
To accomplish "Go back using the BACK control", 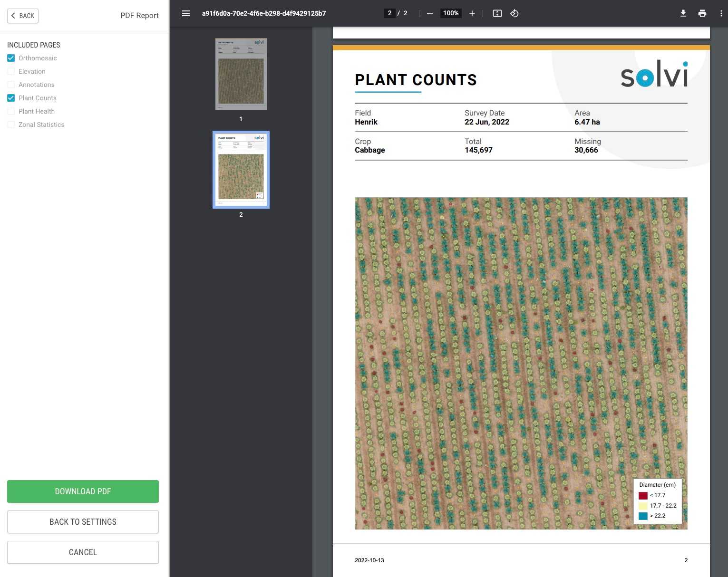I will pos(22,16).
